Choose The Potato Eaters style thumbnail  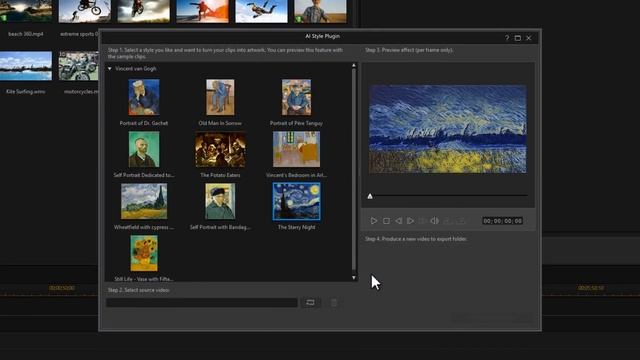(220, 149)
